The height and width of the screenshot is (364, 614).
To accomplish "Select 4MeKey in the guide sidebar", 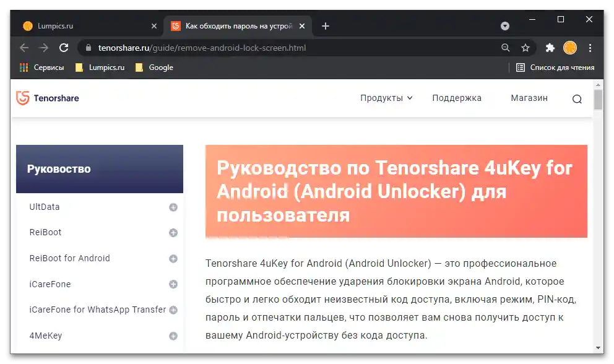I will tap(45, 336).
